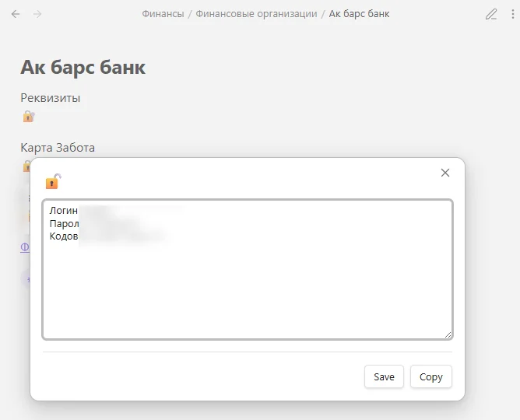This screenshot has width=520, height=420.
Task: Click the Карта Забота heading
Action: (58, 148)
